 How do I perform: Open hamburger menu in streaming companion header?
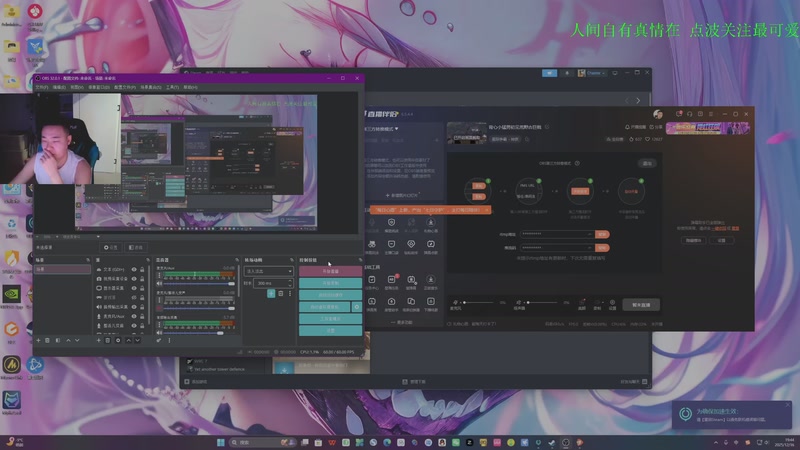click(x=711, y=114)
